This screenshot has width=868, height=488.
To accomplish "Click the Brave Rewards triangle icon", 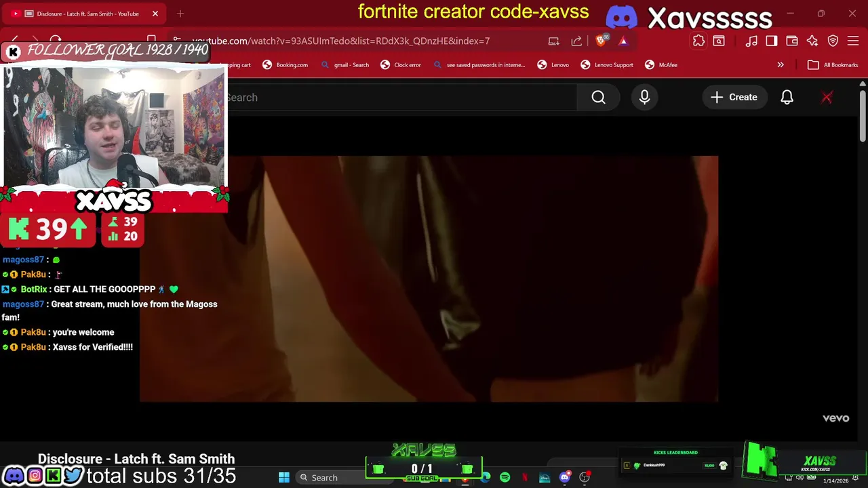I will click(623, 41).
